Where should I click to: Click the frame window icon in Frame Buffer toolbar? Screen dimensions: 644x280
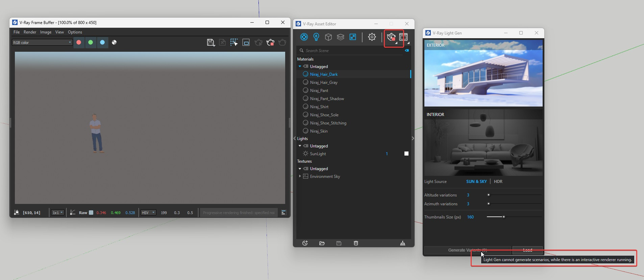pos(246,42)
